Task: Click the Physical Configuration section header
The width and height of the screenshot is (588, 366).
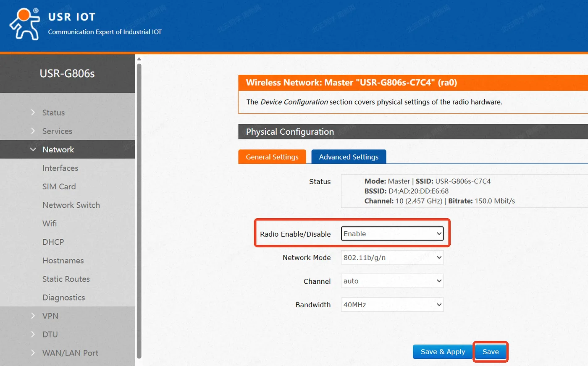Action: coord(413,132)
